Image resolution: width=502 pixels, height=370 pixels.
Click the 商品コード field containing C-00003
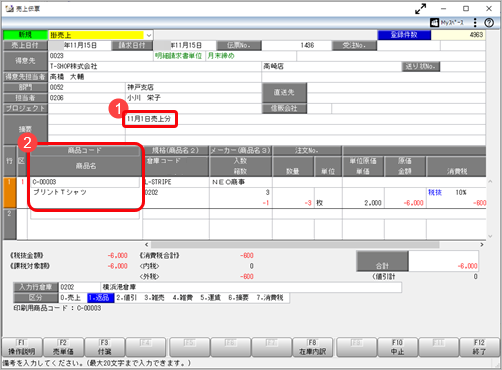pos(85,182)
